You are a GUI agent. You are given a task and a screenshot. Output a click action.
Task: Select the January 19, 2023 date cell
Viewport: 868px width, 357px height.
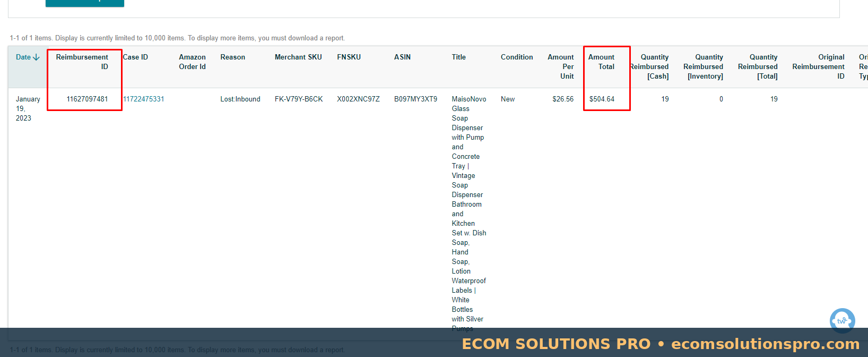coord(28,108)
